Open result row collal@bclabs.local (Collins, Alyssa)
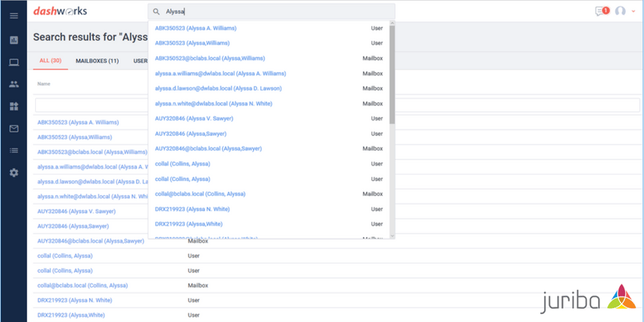This screenshot has height=322, width=644. click(x=83, y=285)
